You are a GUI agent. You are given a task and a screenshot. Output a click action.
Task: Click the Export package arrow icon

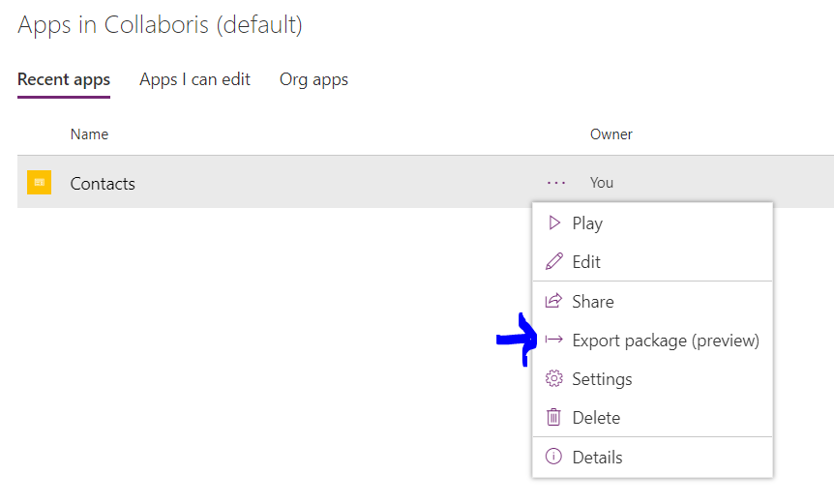tap(553, 340)
